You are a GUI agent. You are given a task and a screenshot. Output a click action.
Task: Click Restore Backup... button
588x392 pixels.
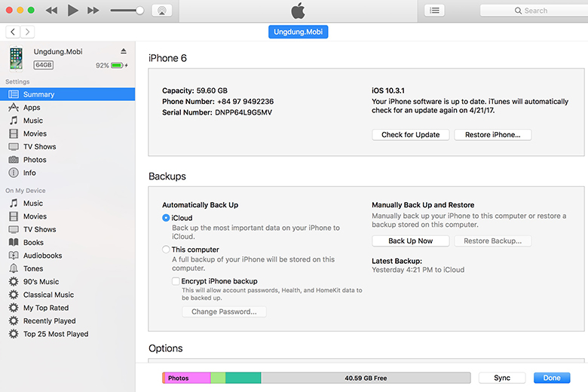(x=493, y=240)
